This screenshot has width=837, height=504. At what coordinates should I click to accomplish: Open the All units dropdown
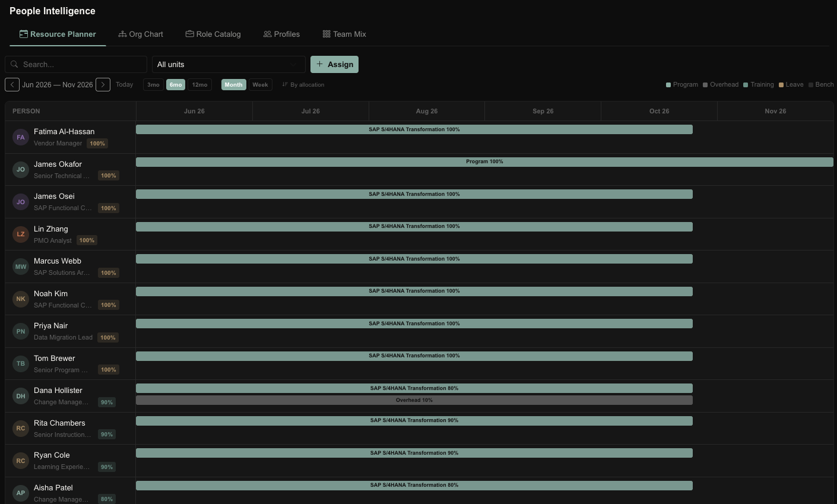pos(229,64)
